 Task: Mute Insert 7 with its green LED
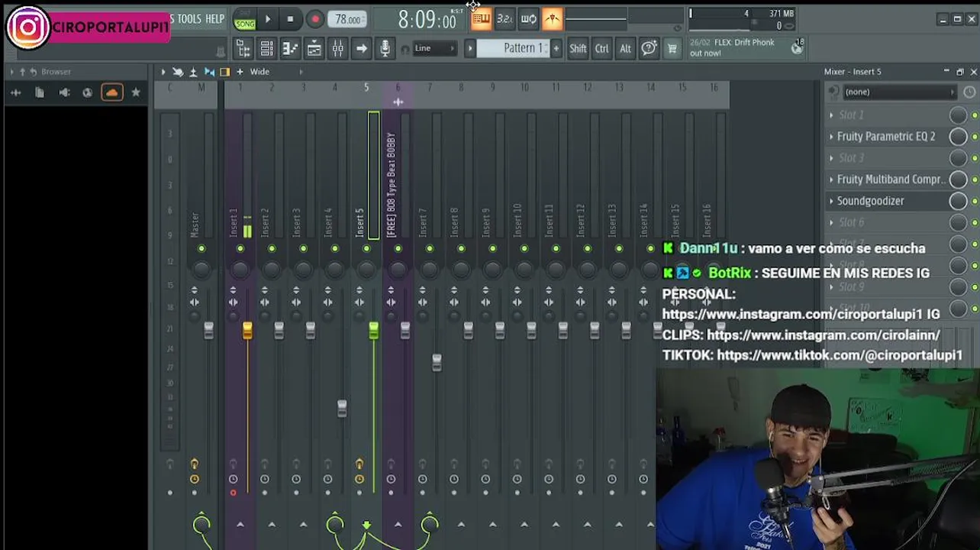[430, 249]
